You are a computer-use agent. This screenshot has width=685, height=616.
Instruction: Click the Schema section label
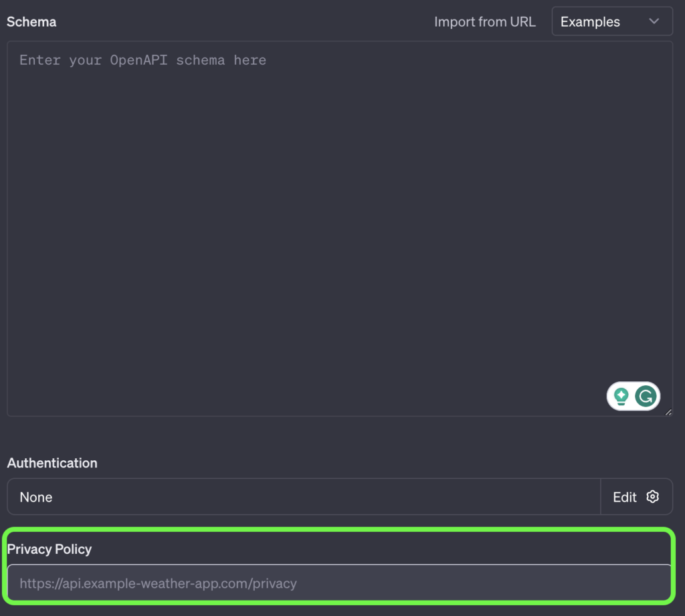point(31,21)
